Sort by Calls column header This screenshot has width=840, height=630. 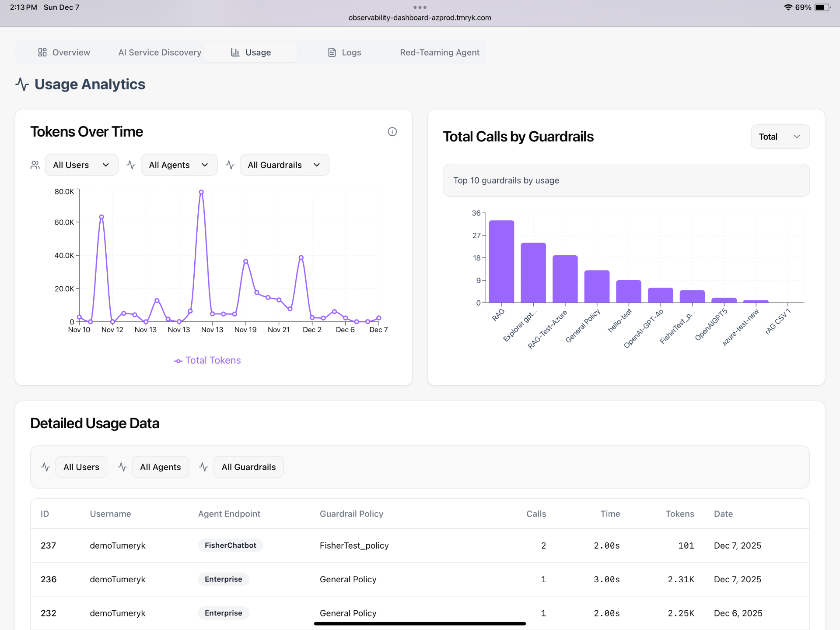pos(536,514)
